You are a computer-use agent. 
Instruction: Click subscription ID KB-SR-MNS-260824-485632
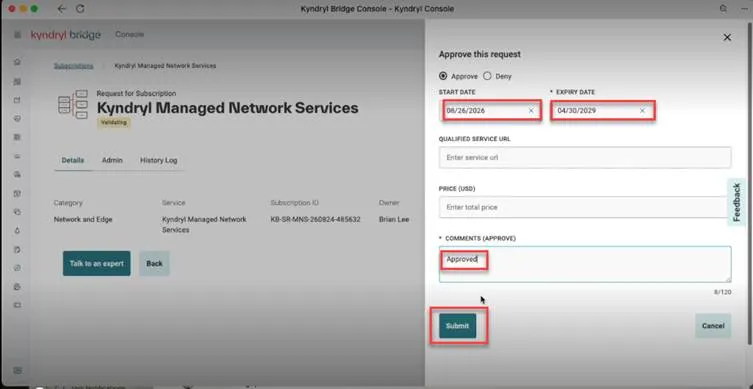coord(316,219)
